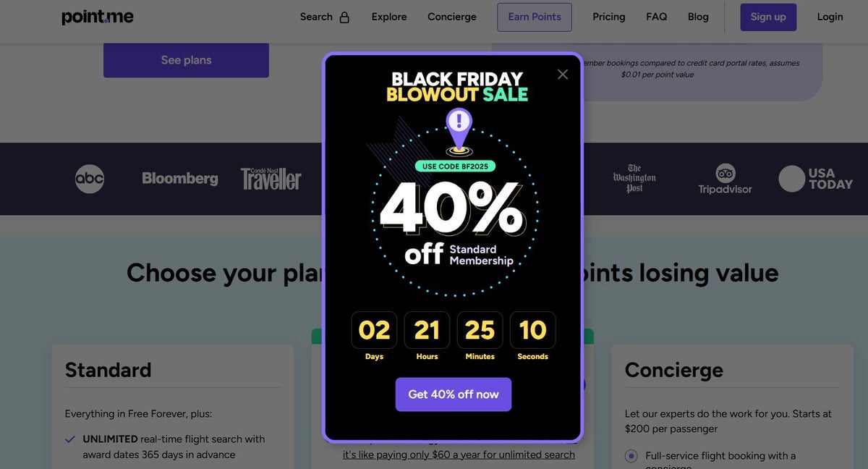Dismiss the Black Friday popup

563,74
